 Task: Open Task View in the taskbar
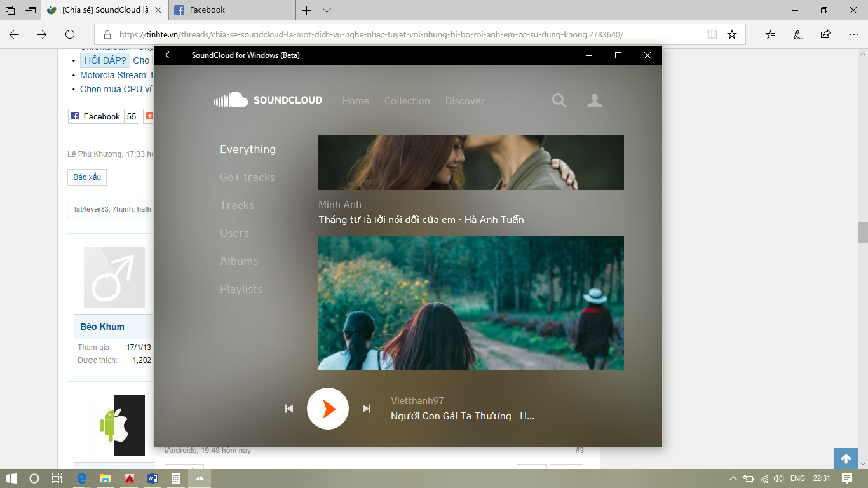[57, 478]
